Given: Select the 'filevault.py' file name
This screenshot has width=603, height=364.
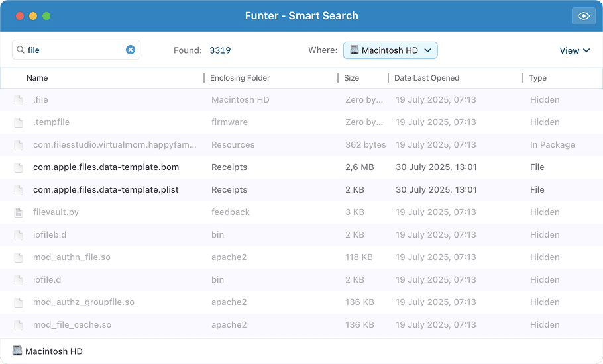Looking at the screenshot, I should click(x=56, y=212).
